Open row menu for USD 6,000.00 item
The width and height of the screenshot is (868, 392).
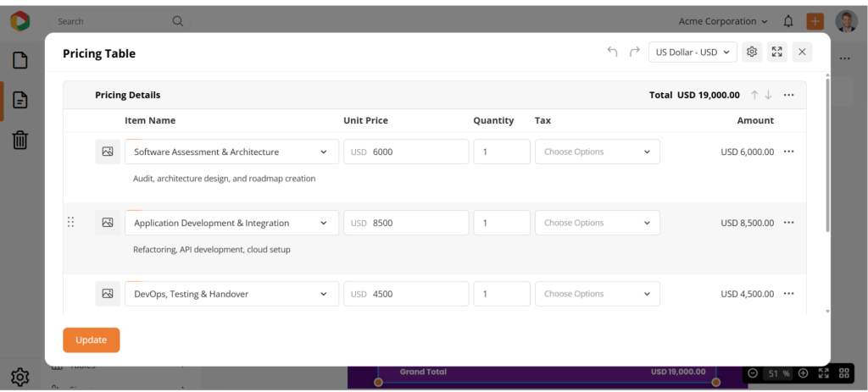(789, 152)
